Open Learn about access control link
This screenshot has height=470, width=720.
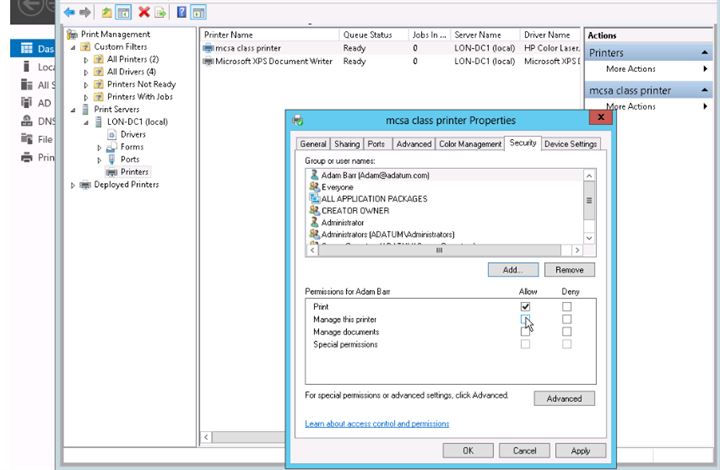click(377, 424)
